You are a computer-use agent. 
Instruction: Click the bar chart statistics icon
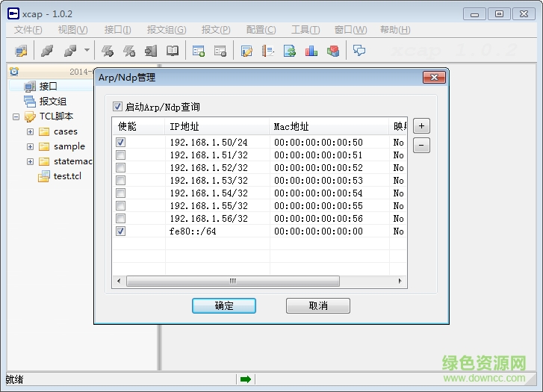coord(311,51)
